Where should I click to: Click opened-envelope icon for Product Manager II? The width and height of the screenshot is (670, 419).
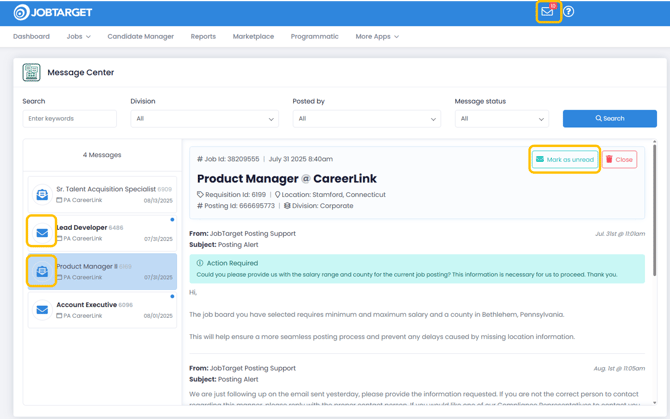[42, 271]
